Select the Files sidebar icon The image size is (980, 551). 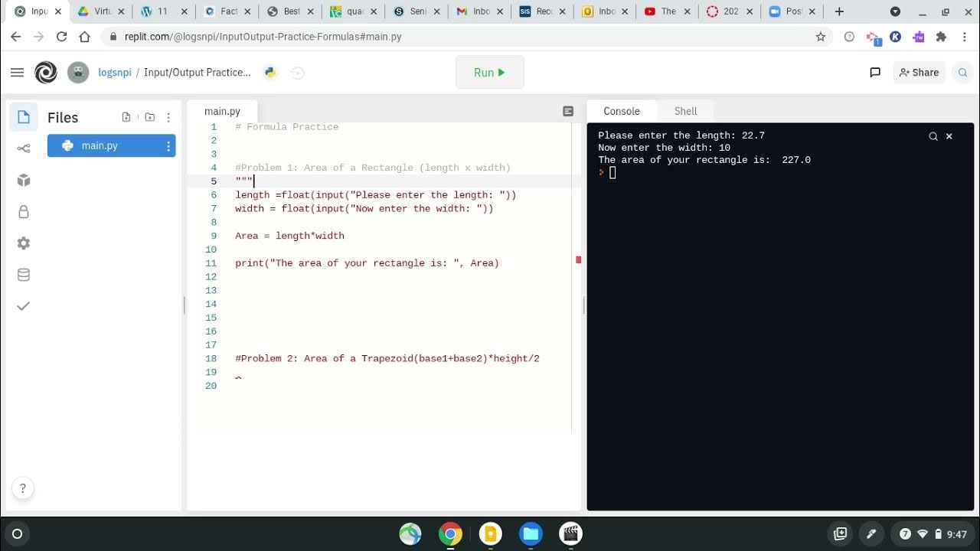coord(24,117)
